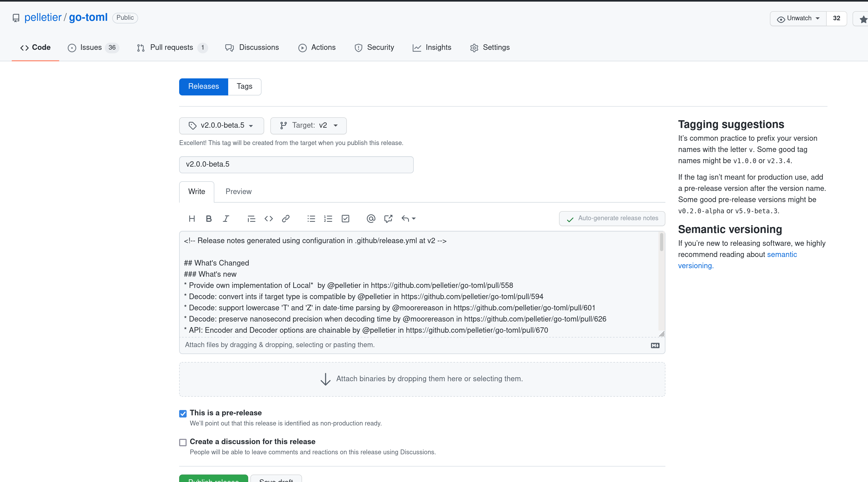Uncheck This is a pre-release checkbox
The width and height of the screenshot is (868, 482).
click(x=183, y=413)
